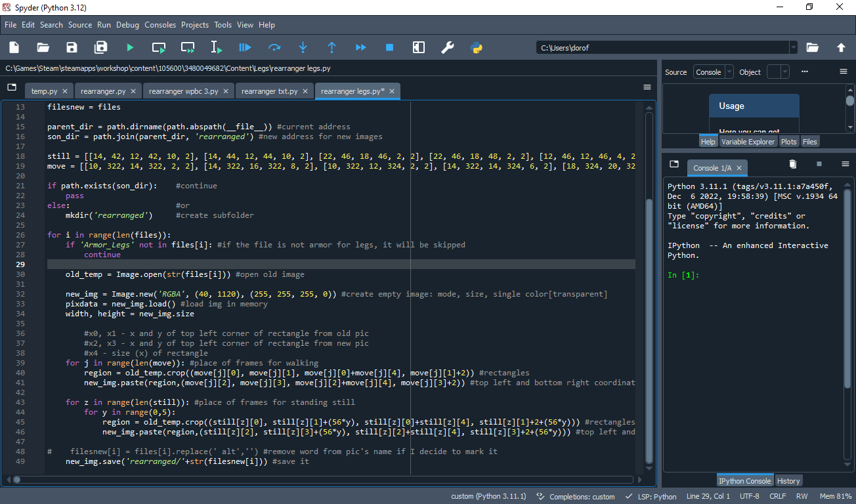Open Run menu

(104, 25)
